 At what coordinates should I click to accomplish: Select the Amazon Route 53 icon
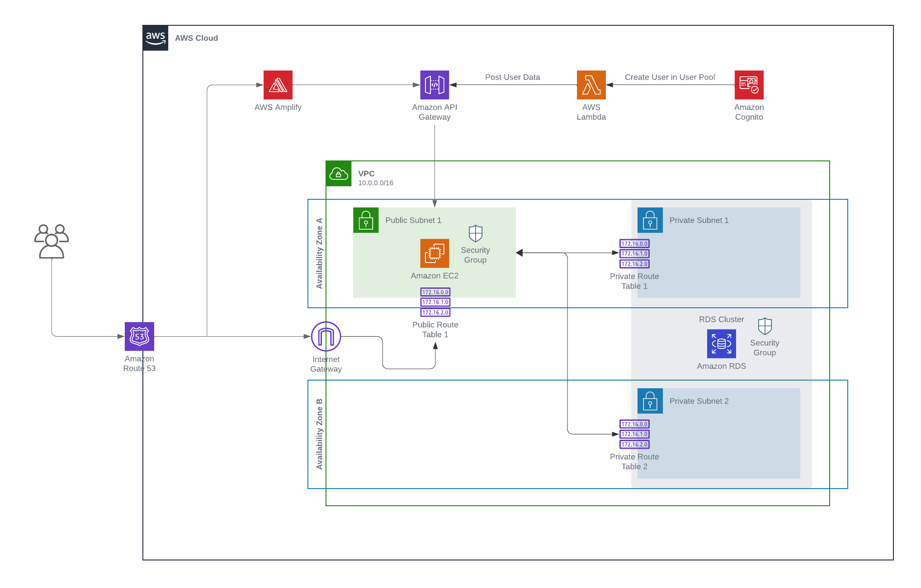[x=139, y=336]
